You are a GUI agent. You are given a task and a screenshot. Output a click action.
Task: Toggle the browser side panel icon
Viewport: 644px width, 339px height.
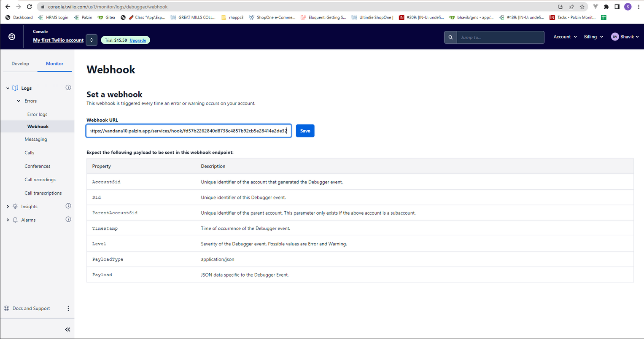[x=617, y=7]
